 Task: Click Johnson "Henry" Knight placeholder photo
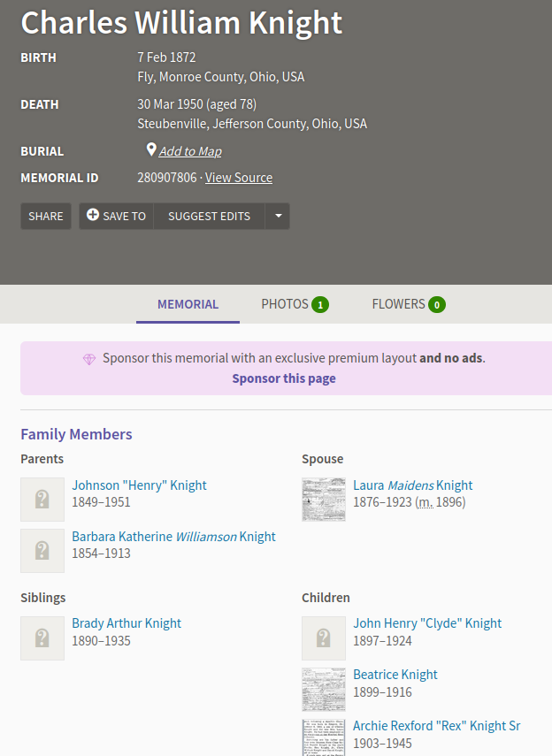coord(42,500)
